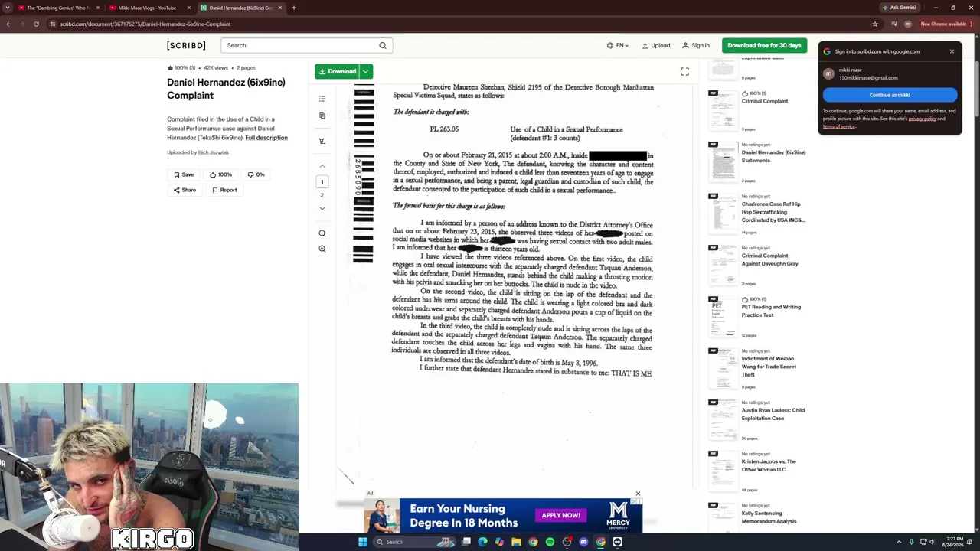This screenshot has width=980, height=551.
Task: Open File Explorer from the taskbar
Action: click(516, 542)
